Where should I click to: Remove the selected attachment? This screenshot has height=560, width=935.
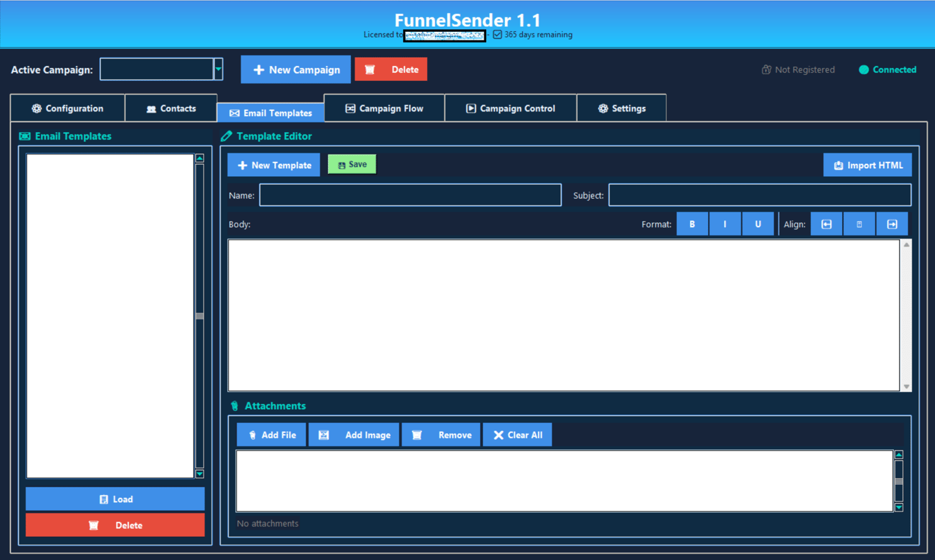[x=441, y=435]
